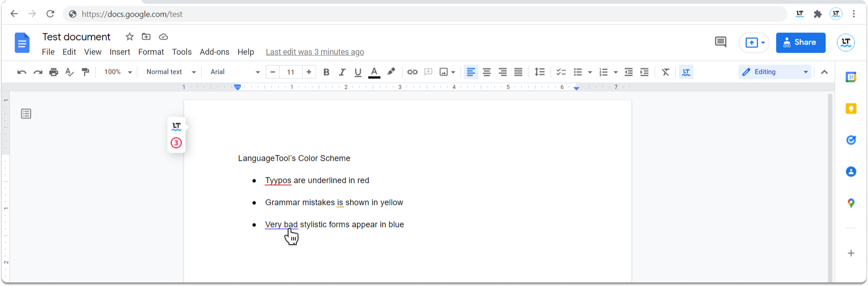Expand the numbered list style arrow
The height and width of the screenshot is (286, 868).
(x=615, y=72)
